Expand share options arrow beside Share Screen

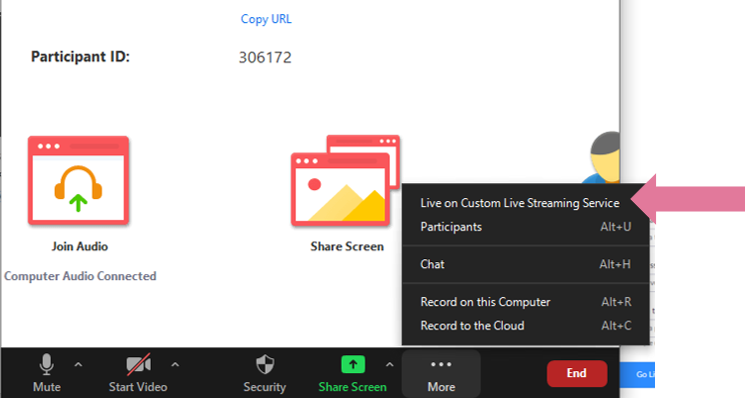point(390,365)
